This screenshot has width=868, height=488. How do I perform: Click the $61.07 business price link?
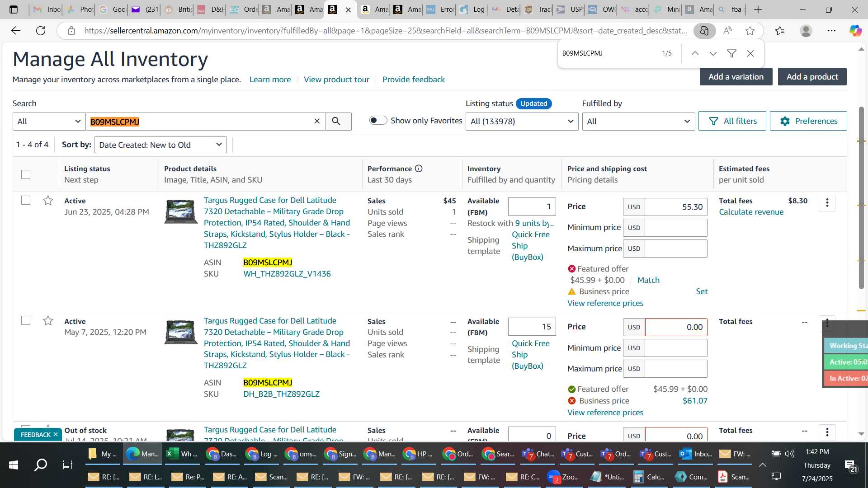(695, 401)
